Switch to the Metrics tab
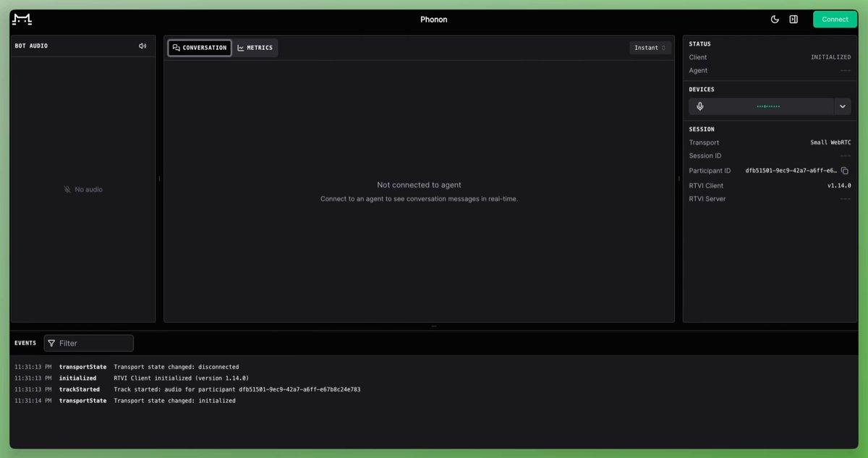The image size is (868, 458). point(255,48)
